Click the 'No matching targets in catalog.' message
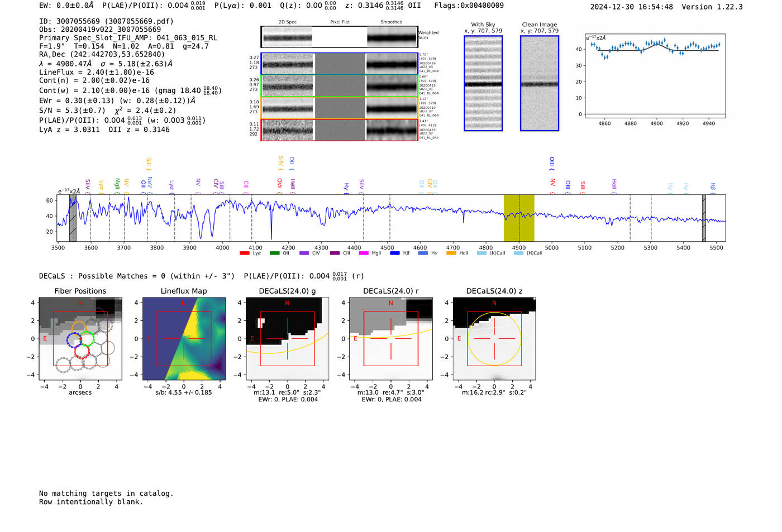This screenshot has height=532, width=782. point(106,493)
